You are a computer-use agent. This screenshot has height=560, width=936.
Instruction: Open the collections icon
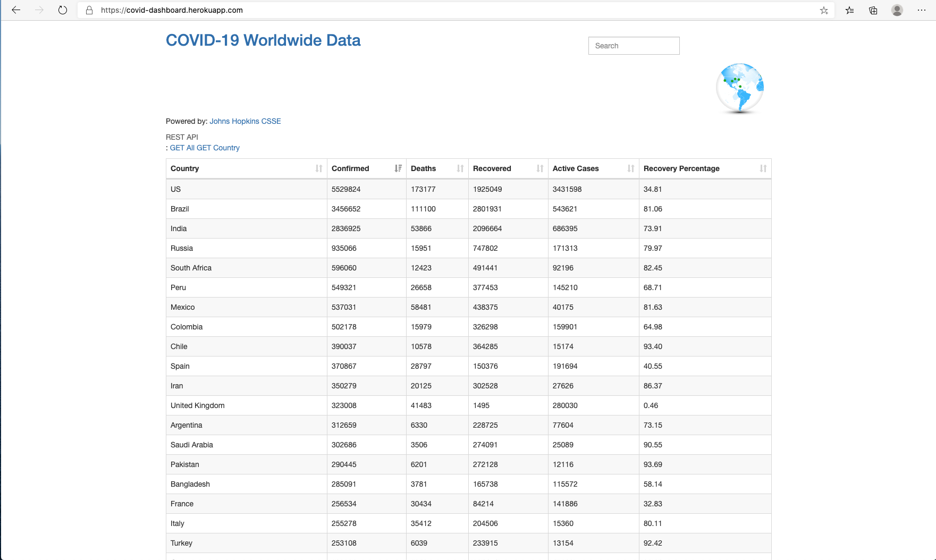(x=873, y=10)
